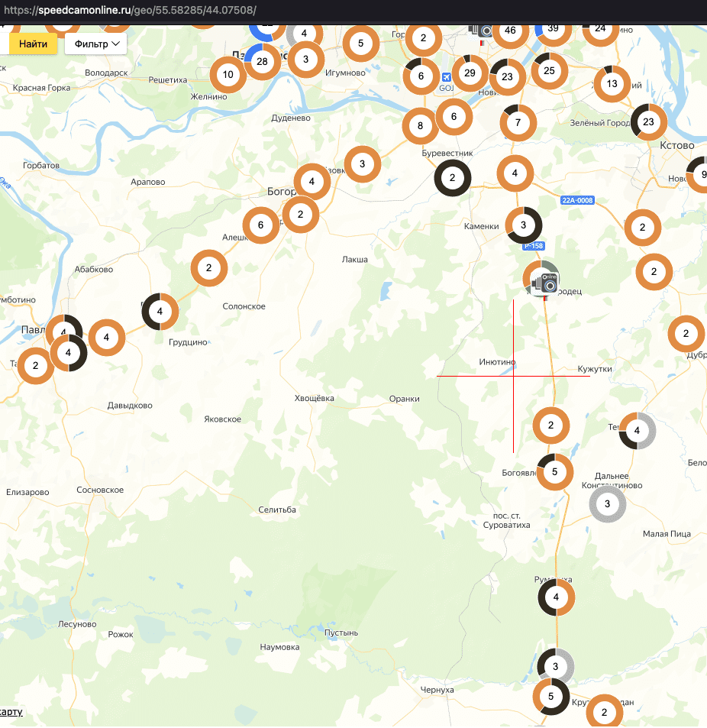Viewport: 707px width, 728px height.
Task: Click the Сосновское label on map
Action: tap(100, 490)
